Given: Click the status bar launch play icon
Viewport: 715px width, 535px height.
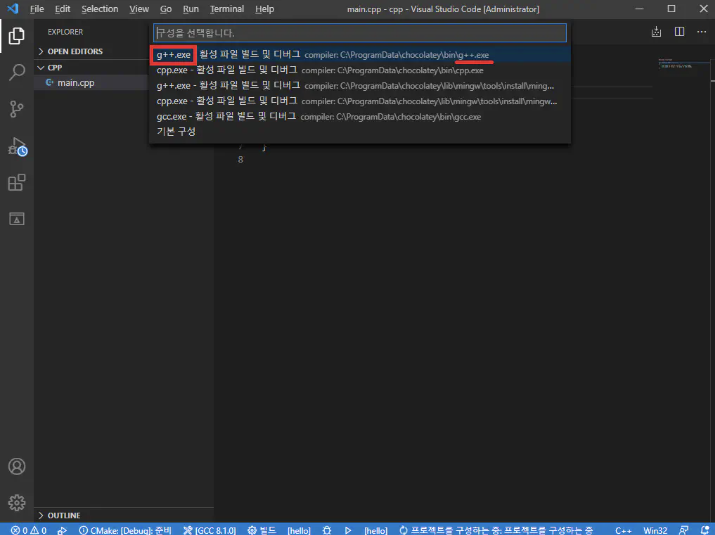Looking at the screenshot, I should click(348, 530).
